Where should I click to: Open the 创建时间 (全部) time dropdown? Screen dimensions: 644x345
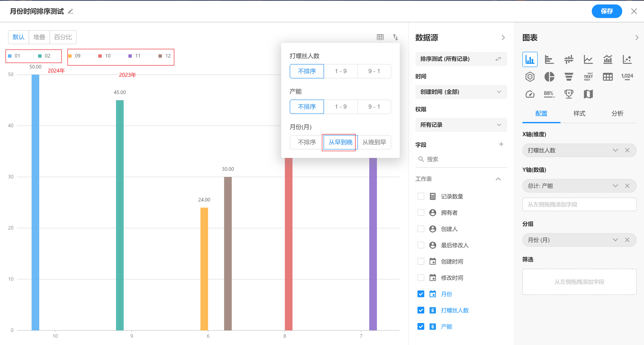pos(461,92)
